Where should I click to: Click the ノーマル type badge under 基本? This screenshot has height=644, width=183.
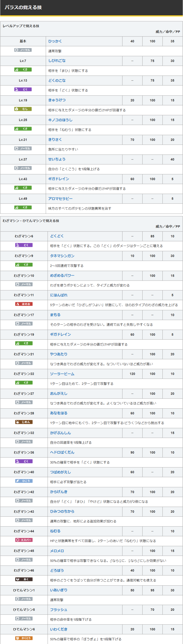point(23,50)
